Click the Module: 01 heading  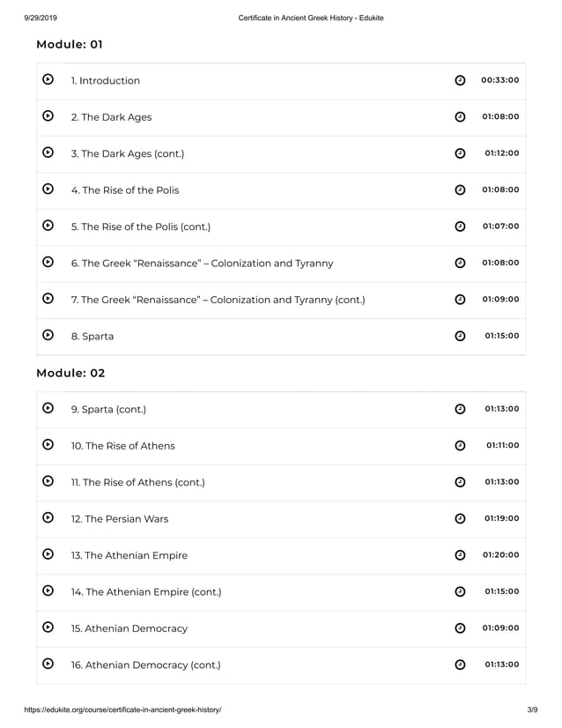[x=70, y=44]
